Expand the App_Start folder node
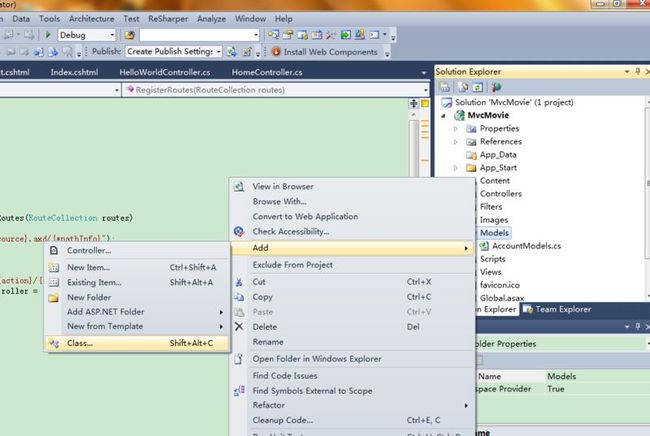This screenshot has width=650, height=436. tap(456, 168)
